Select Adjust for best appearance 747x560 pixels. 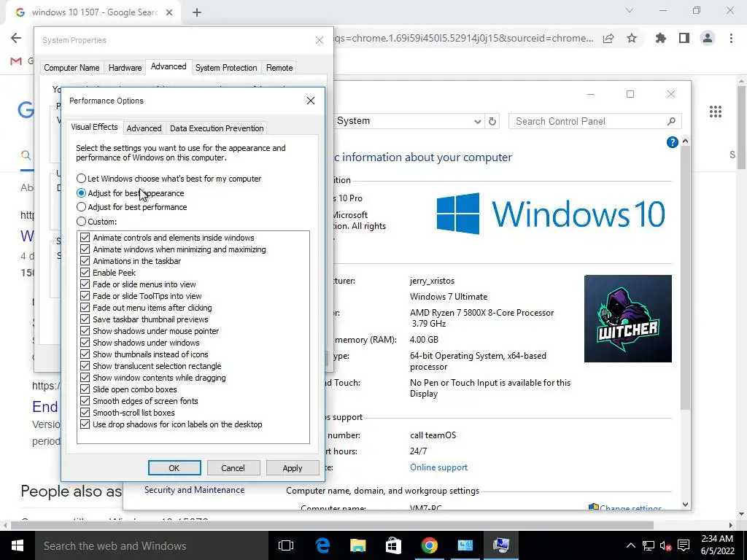coord(130,192)
